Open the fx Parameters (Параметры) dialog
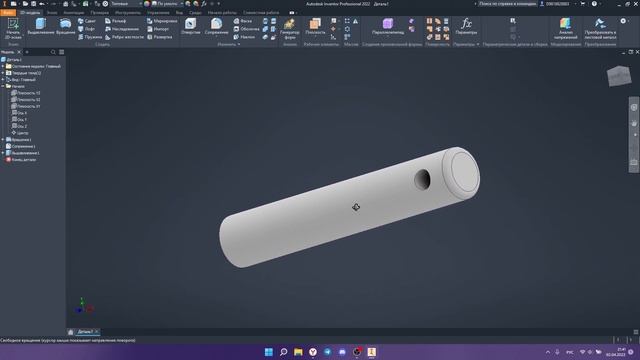 click(x=466, y=26)
